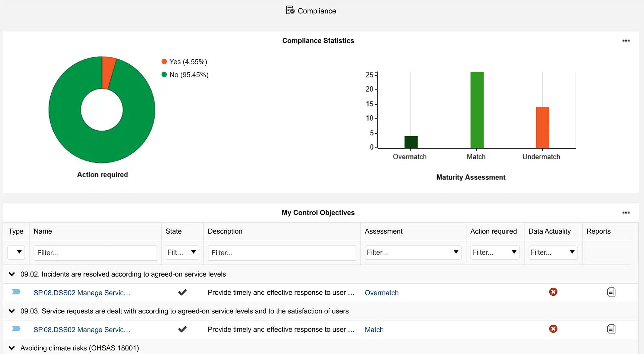
Task: Click red Data Actuality icon for Match row
Action: click(553, 329)
